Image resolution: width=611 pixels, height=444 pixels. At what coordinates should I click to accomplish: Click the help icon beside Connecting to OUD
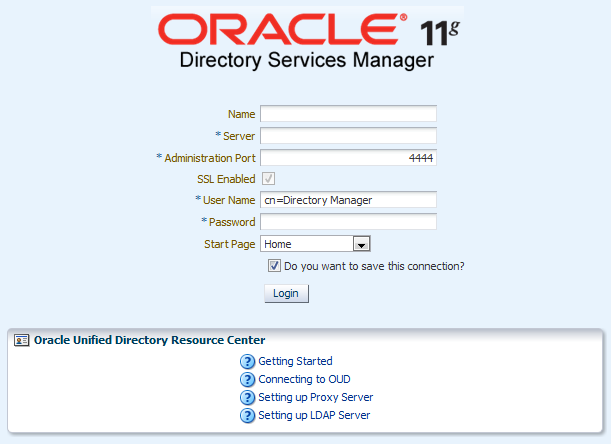coord(247,379)
